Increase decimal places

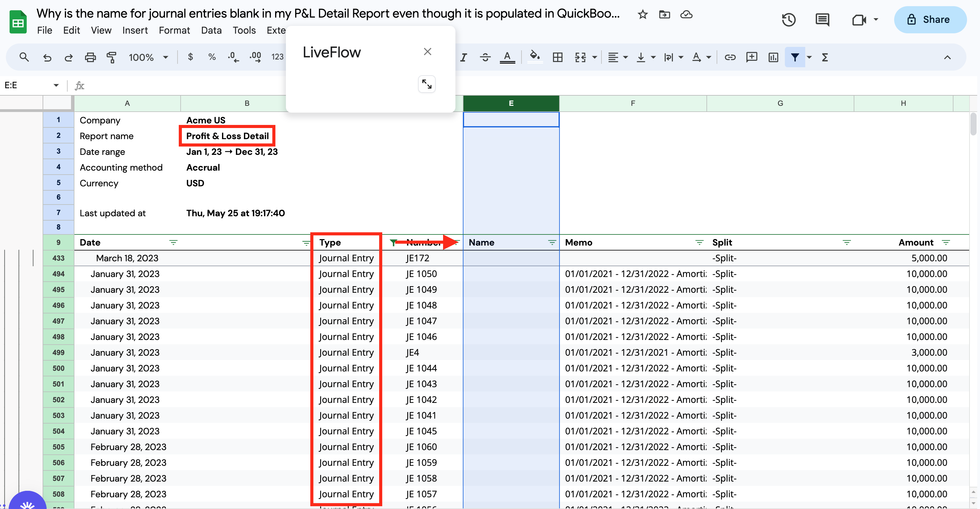[x=255, y=57]
